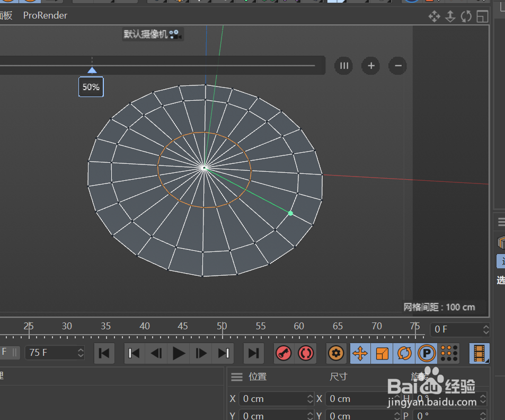Click frame 75 on the timeline ruler

(415, 326)
